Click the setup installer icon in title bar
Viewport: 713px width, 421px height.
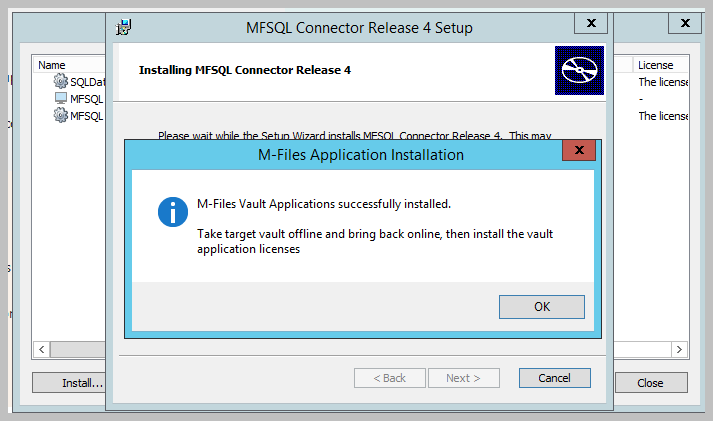click(x=124, y=27)
